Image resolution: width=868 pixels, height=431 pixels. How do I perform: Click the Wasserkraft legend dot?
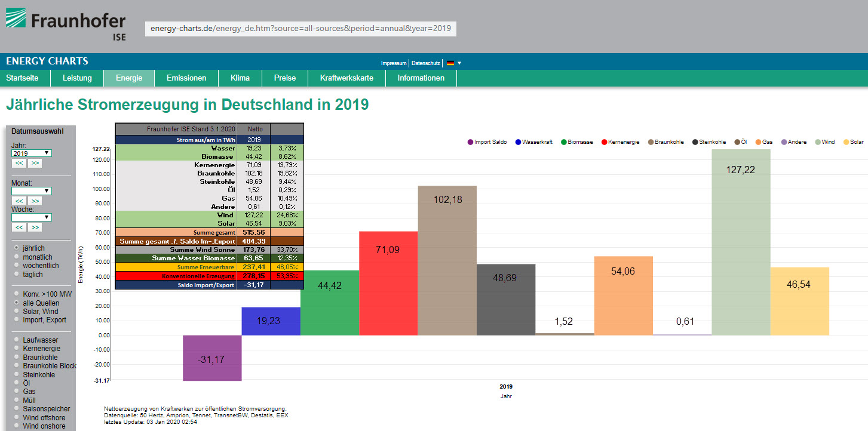(517, 142)
